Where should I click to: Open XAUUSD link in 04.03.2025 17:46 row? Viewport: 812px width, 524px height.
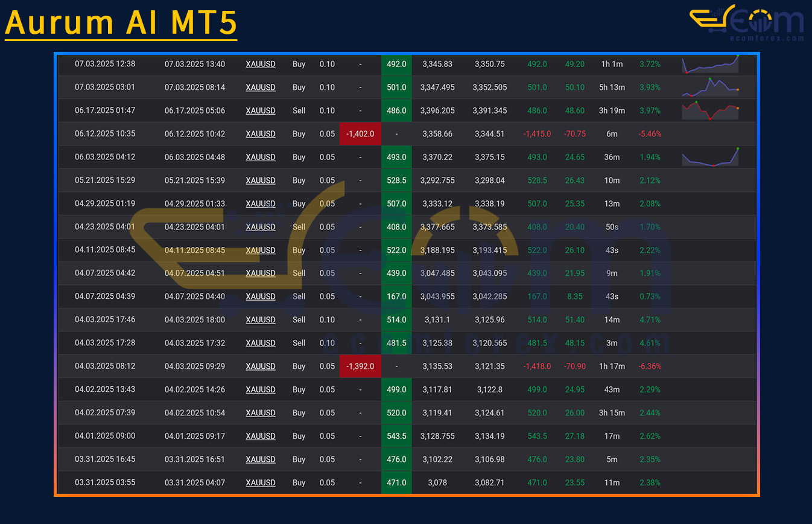tap(261, 320)
